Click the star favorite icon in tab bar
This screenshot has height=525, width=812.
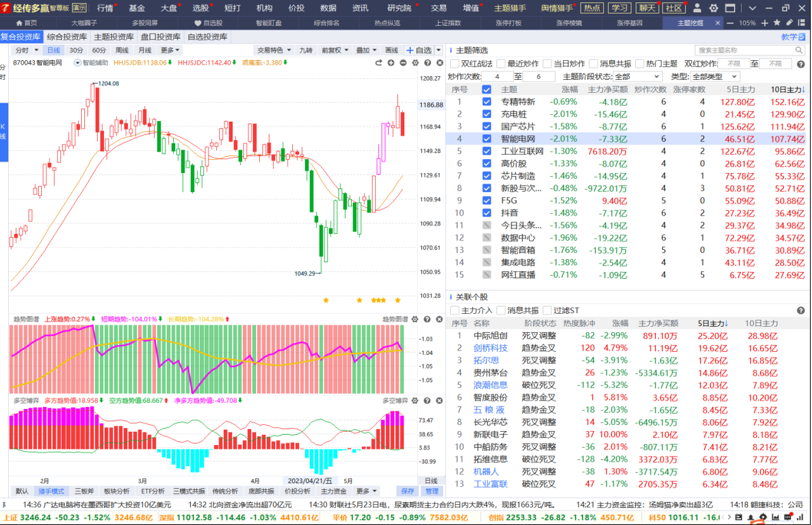click(777, 23)
